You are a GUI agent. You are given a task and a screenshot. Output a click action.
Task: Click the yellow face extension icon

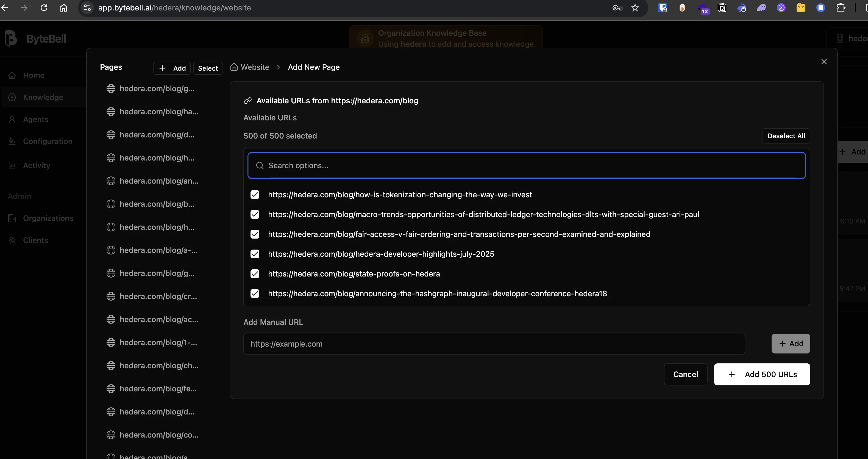pos(801,7)
